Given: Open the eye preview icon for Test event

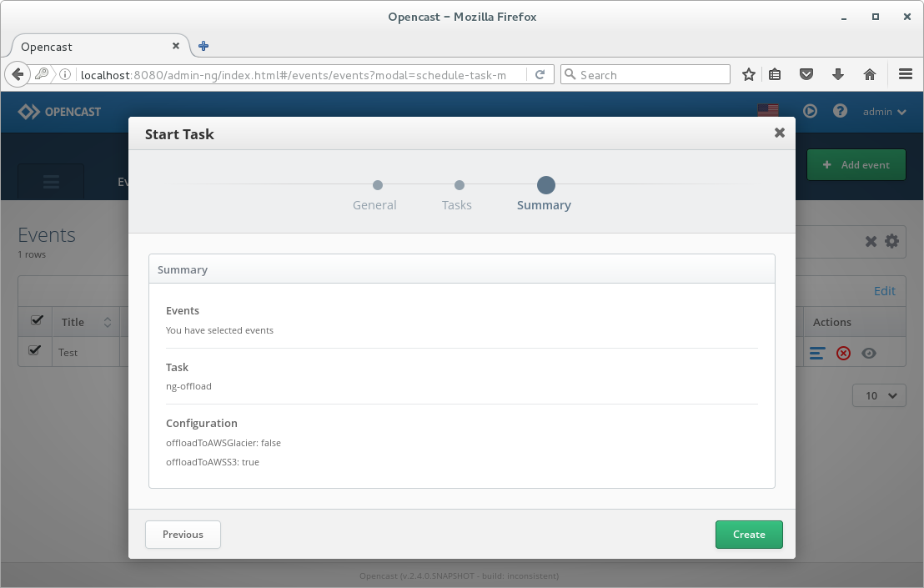Looking at the screenshot, I should 869,353.
